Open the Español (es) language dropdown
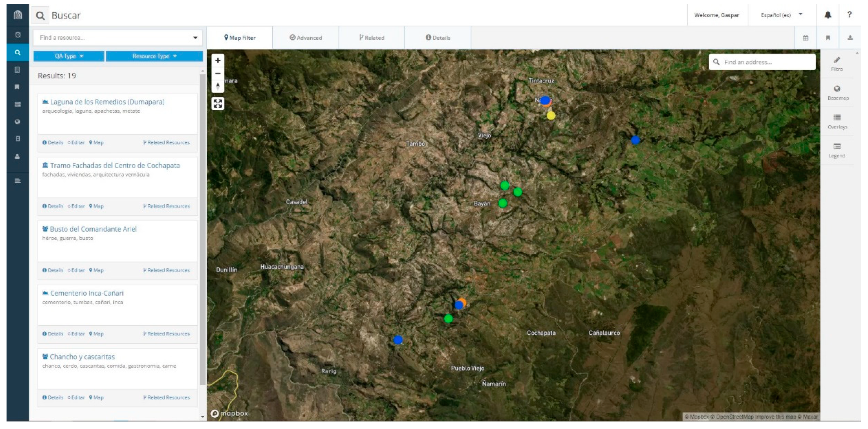Viewport: 868px width, 429px height. click(781, 15)
